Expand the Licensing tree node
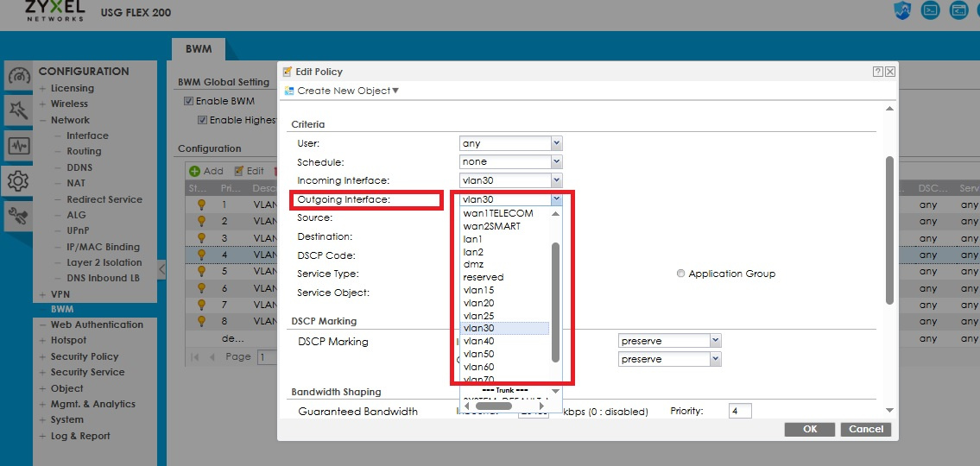Viewport: 980px width, 466px height. [42, 89]
